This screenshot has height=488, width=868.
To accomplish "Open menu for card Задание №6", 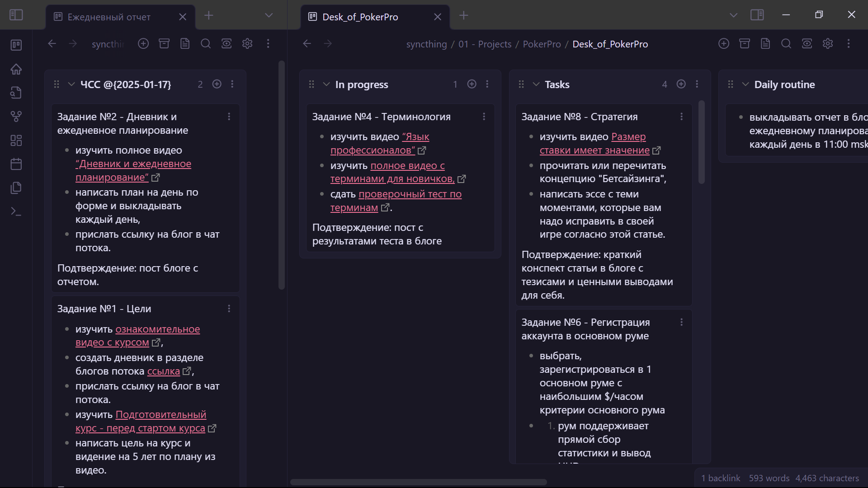I will (681, 322).
